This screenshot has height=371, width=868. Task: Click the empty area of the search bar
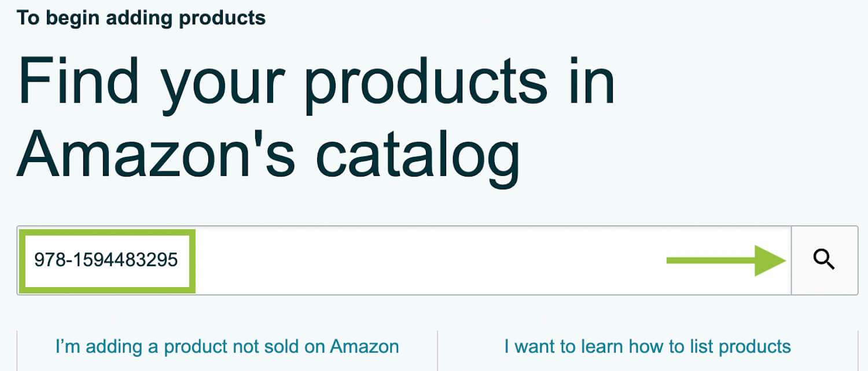pos(431,260)
